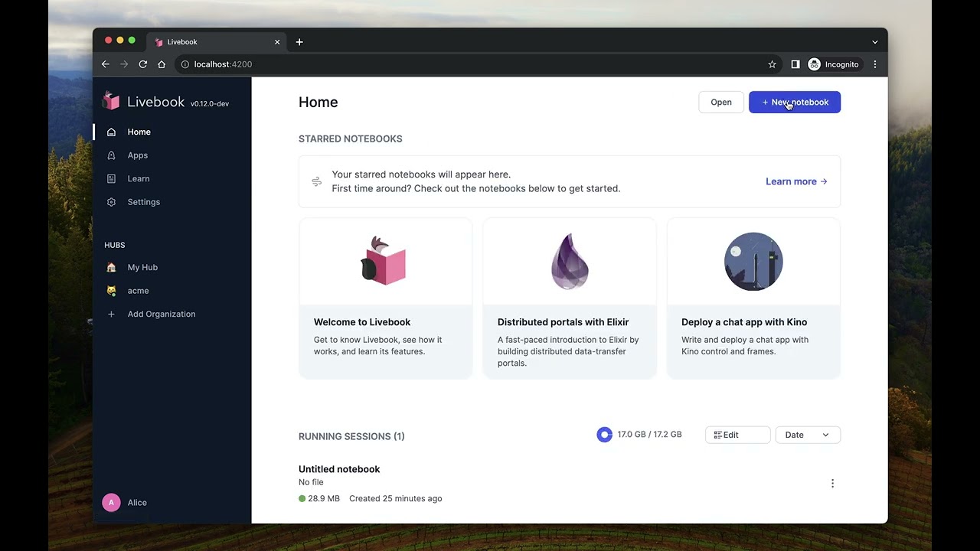Click the 17.0 GB / 17.2 GB text
Image resolution: width=980 pixels, height=551 pixels.
click(x=649, y=435)
